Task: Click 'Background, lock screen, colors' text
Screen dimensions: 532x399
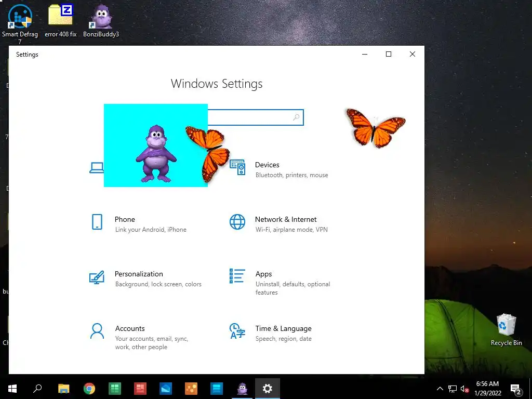Action: click(x=158, y=284)
